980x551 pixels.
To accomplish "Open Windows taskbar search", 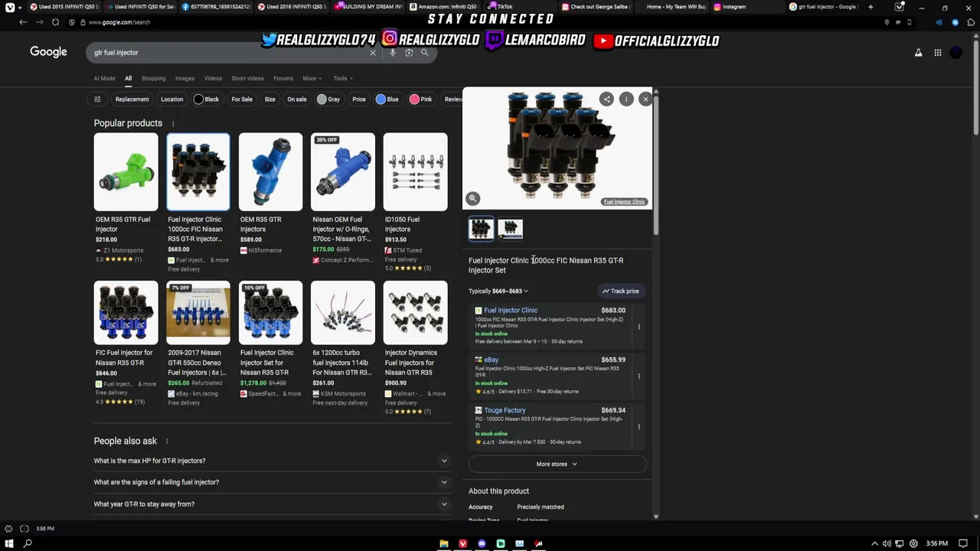I will tap(28, 543).
